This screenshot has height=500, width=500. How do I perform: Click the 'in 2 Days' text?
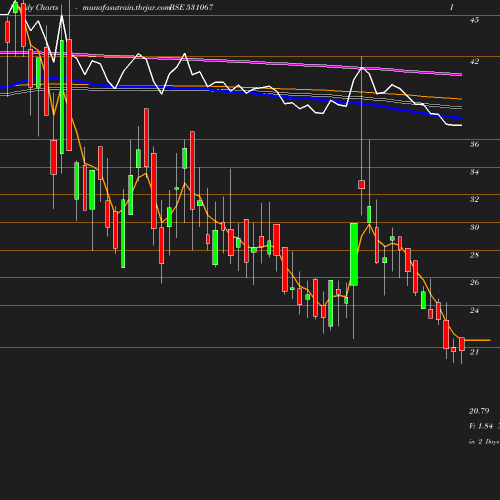[x=484, y=442]
